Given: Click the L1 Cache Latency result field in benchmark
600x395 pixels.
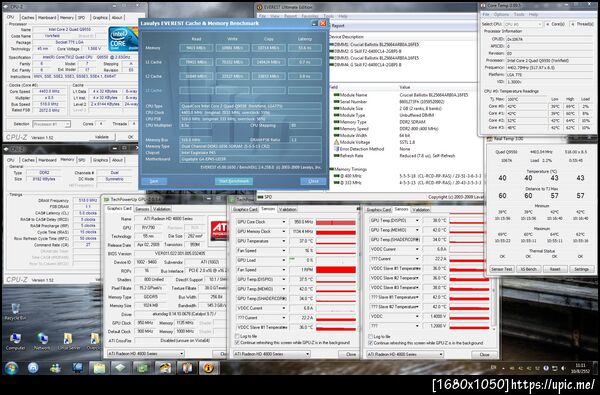Looking at the screenshot, I should 305,62.
